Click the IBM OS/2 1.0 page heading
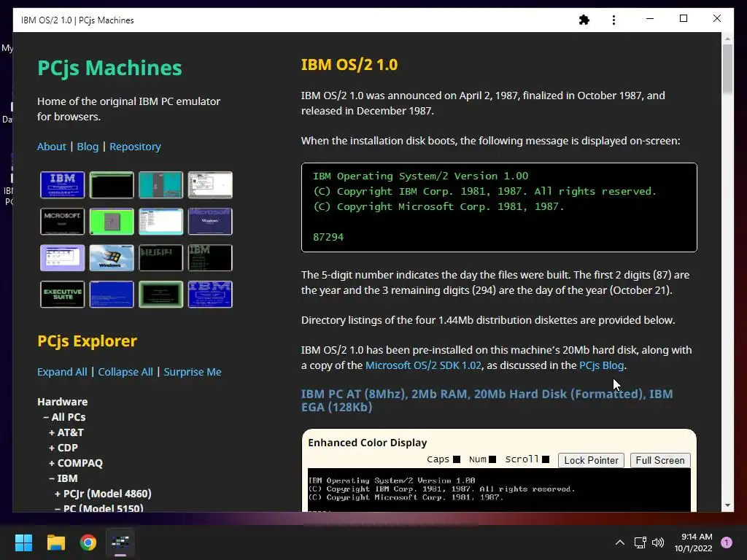This screenshot has width=747, height=560. 349,64
